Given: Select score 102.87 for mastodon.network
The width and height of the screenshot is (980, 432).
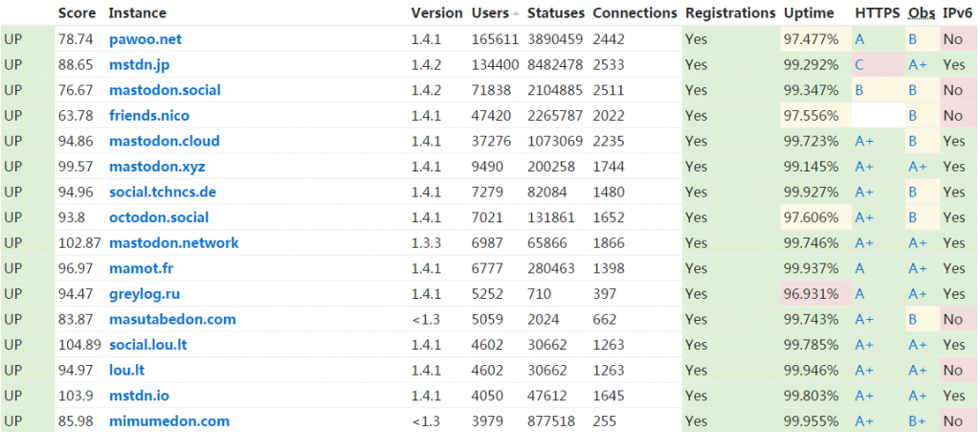Looking at the screenshot, I should coord(79,243).
